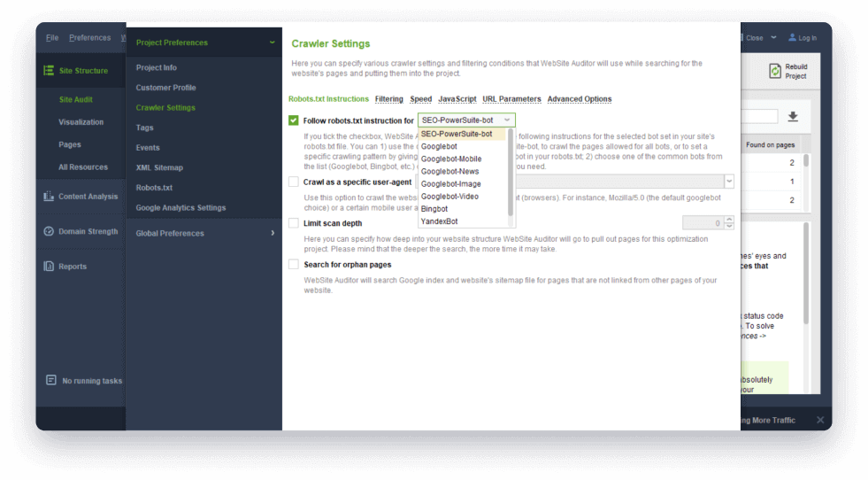
Task: Click the Reports document icon
Action: 49,266
